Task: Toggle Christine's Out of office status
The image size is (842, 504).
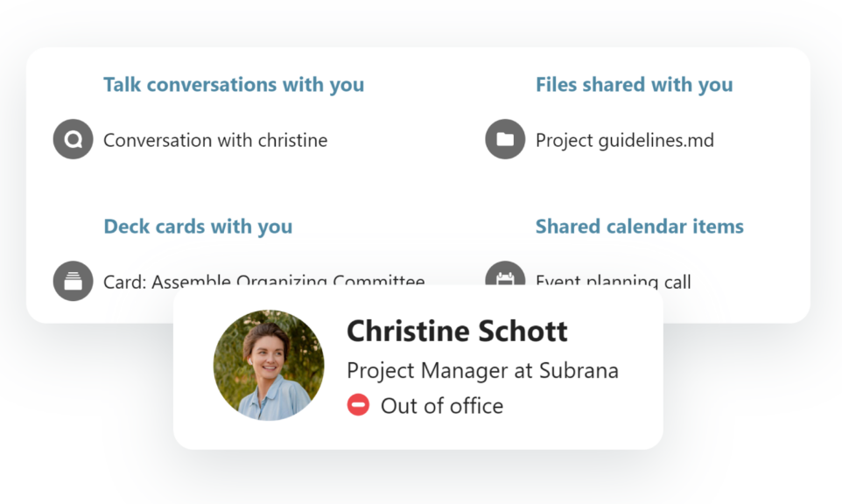Action: pos(361,404)
